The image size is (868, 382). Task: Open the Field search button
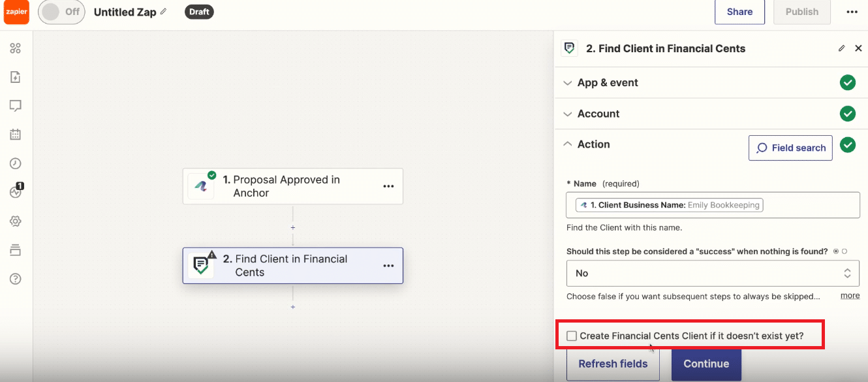[790, 148]
